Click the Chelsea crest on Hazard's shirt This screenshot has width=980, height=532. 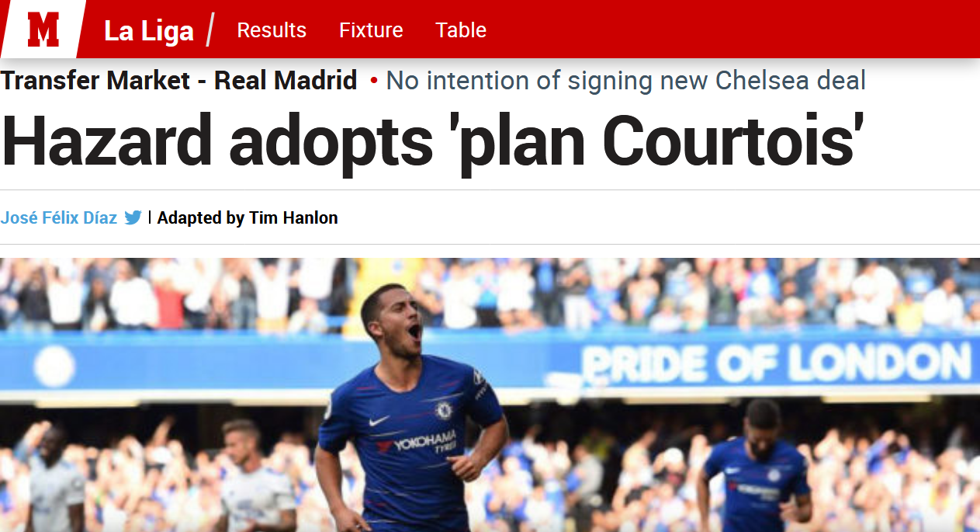pyautogui.click(x=444, y=409)
